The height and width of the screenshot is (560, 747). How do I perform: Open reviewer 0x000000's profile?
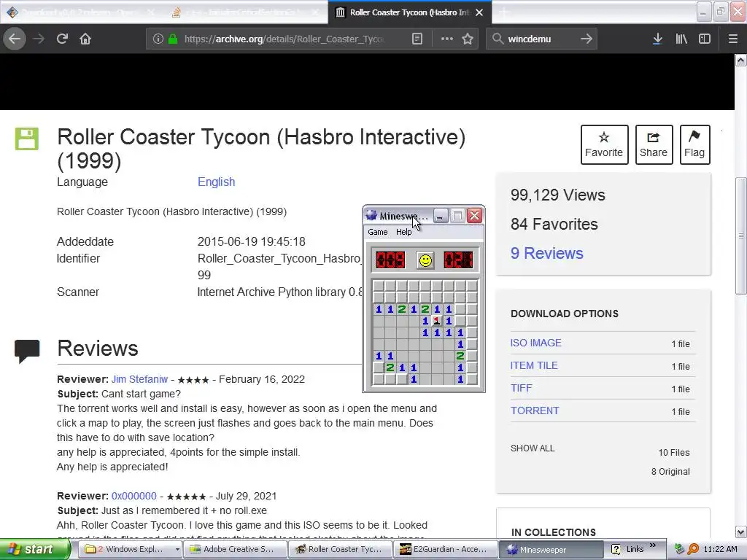[x=134, y=496]
